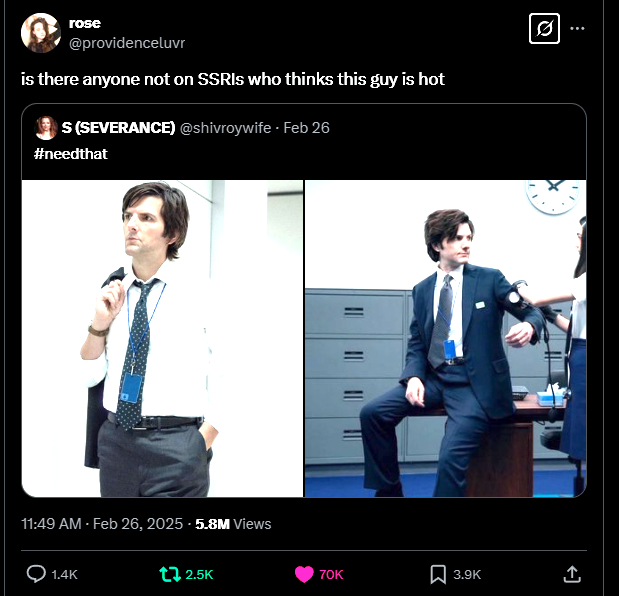The height and width of the screenshot is (596, 619).
Task: Click the share upload icon
Action: click(572, 574)
